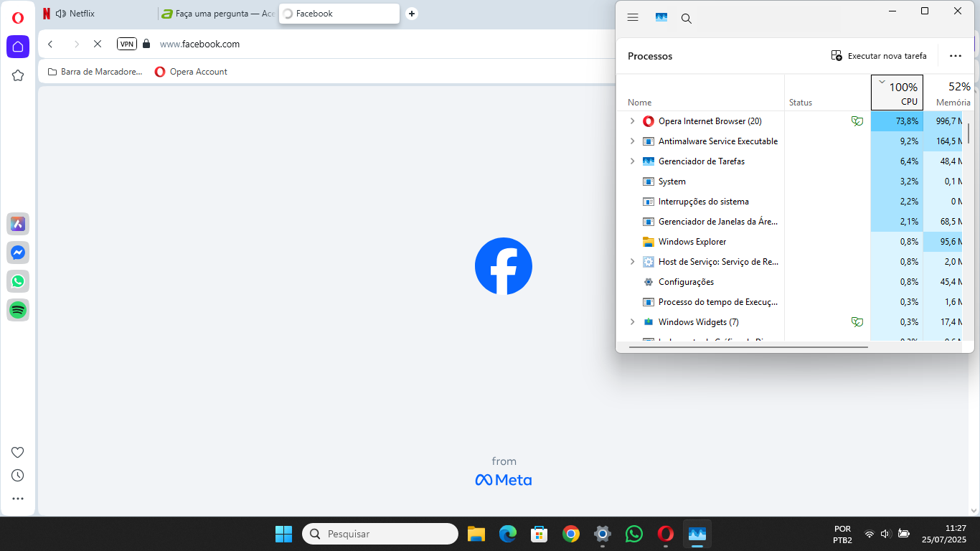Click the 9,2% CPU cell for Antimalware
This screenshot has height=551, width=980.
[x=897, y=141]
